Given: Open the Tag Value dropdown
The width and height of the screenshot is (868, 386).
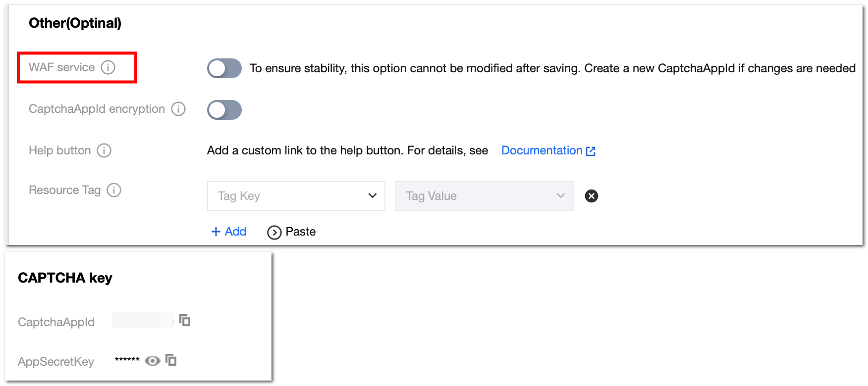Looking at the screenshot, I should pos(484,196).
